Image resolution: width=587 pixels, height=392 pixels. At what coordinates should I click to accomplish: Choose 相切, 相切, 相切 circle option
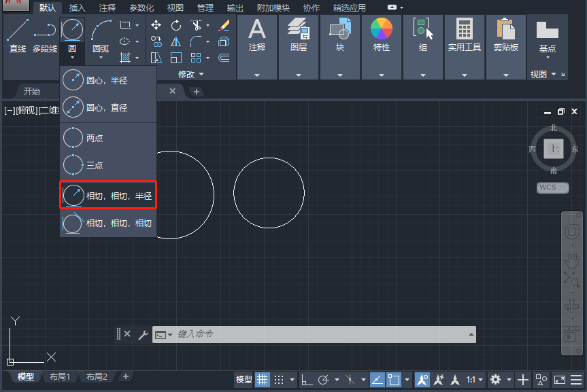(x=108, y=223)
